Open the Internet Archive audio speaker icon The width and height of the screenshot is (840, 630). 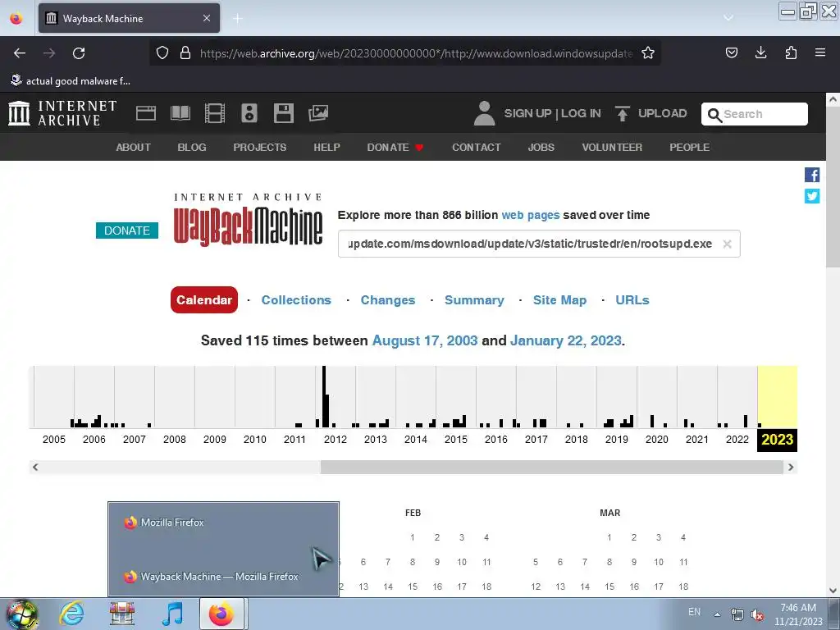(249, 113)
